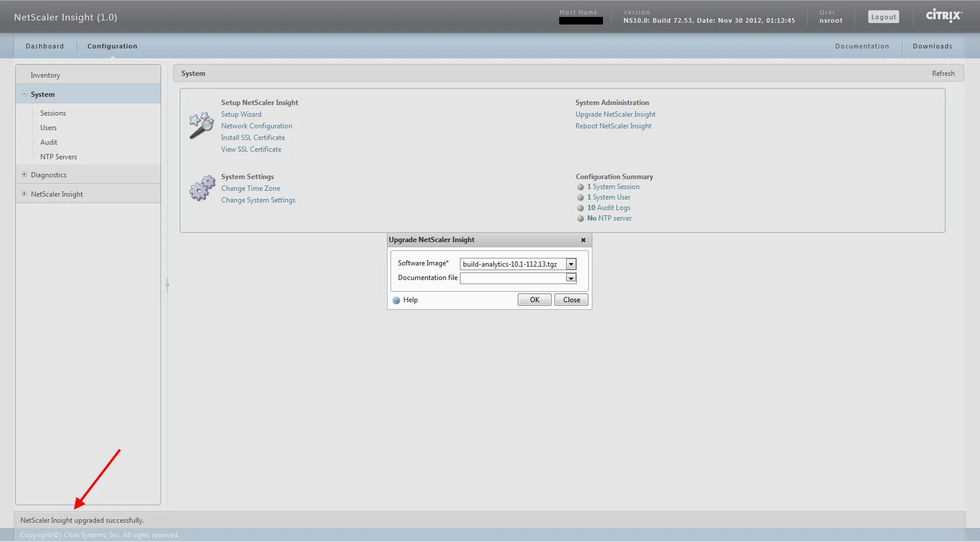Viewport: 980px width, 542px height.
Task: Click the Help icon in upgrade dialog
Action: point(396,300)
